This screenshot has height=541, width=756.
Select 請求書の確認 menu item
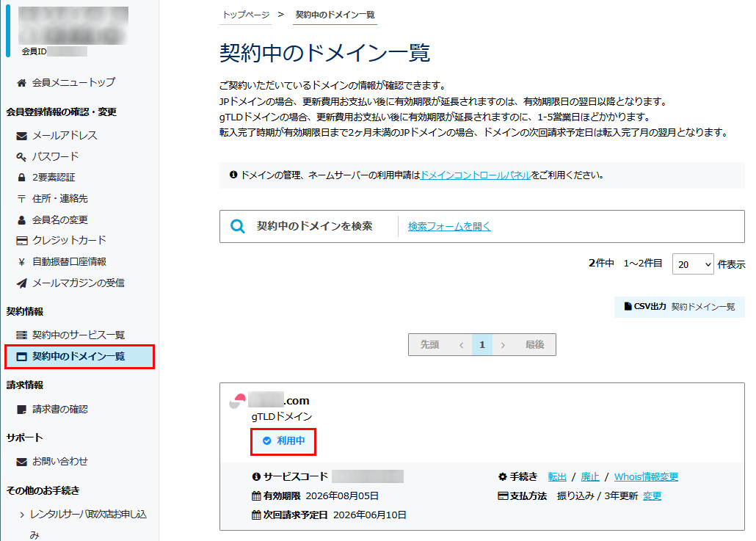(59, 410)
